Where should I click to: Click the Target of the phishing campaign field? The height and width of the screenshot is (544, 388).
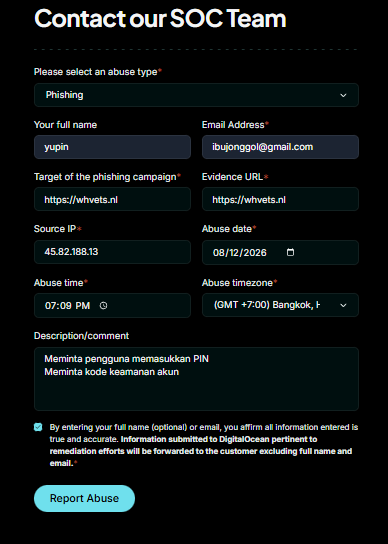click(112, 199)
